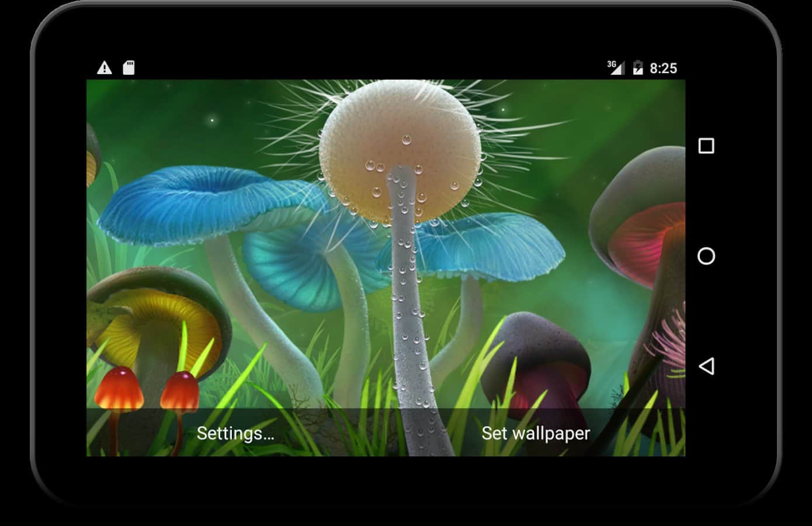The width and height of the screenshot is (812, 526).
Task: Tap the warning triangle notification icon
Action: click(x=105, y=68)
